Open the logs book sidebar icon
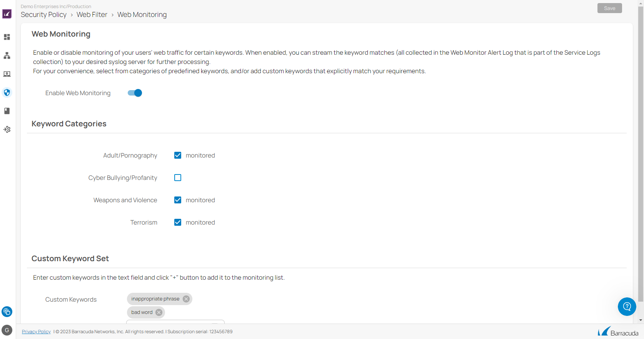644x339 pixels. [7, 111]
